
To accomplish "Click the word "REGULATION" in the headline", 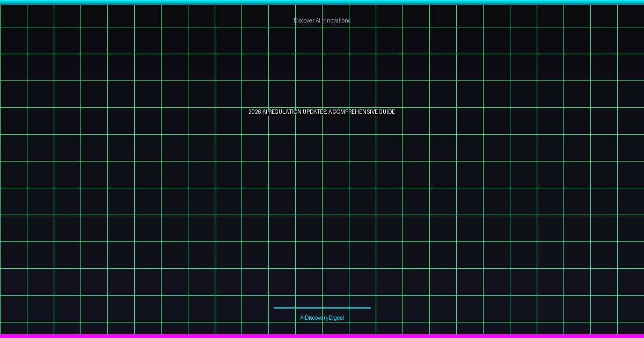I will (285, 112).
